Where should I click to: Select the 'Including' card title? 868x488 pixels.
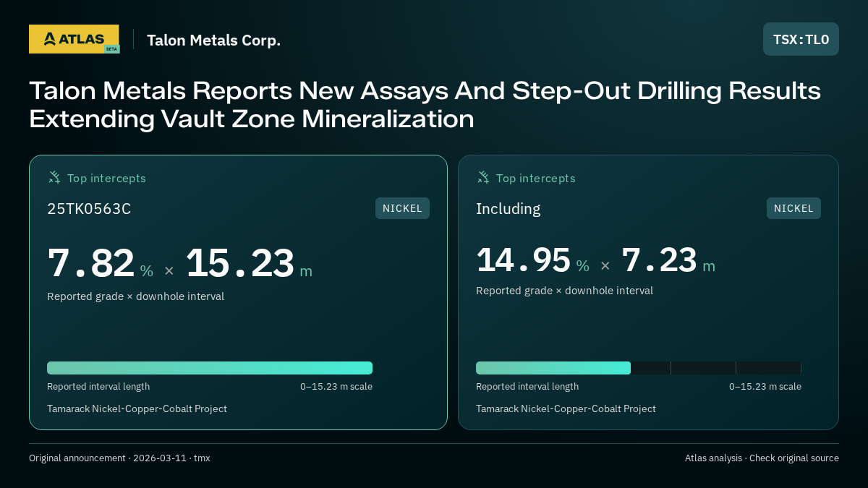point(508,209)
